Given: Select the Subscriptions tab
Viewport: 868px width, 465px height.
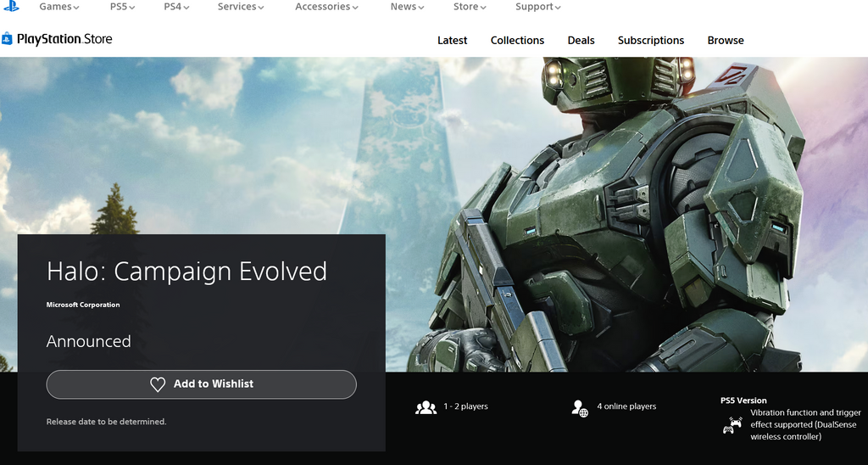Looking at the screenshot, I should tap(650, 41).
